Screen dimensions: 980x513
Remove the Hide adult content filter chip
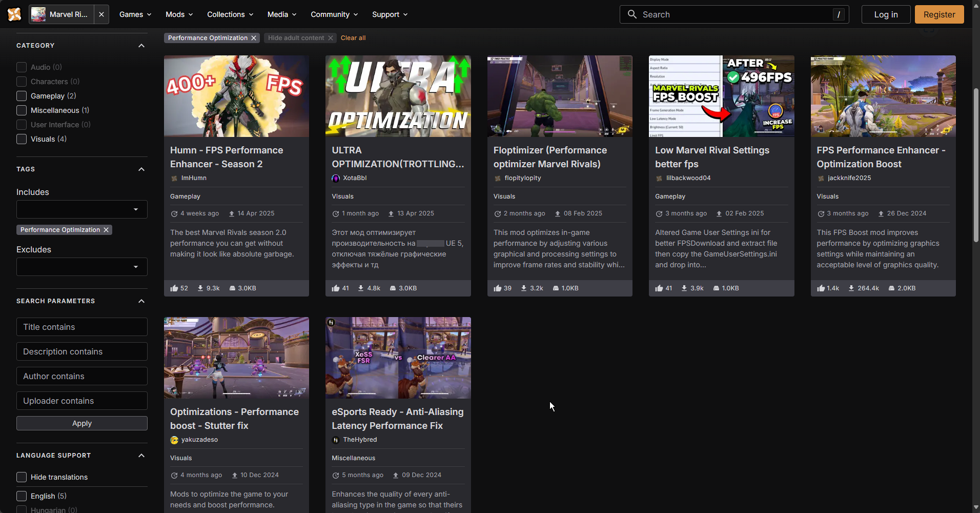(331, 38)
